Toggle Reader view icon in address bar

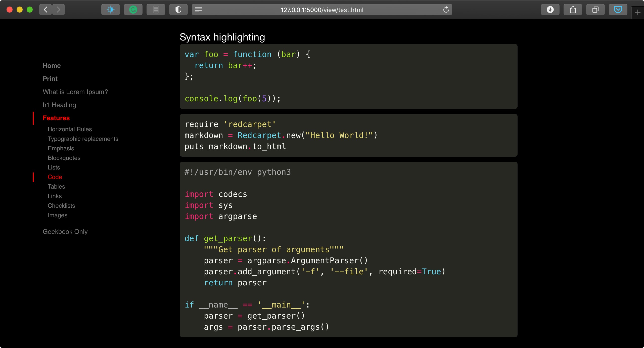pos(199,10)
